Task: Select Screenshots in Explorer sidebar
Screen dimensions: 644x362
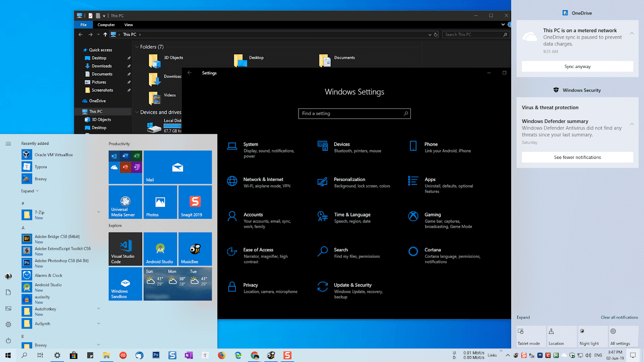Action: 102,90
